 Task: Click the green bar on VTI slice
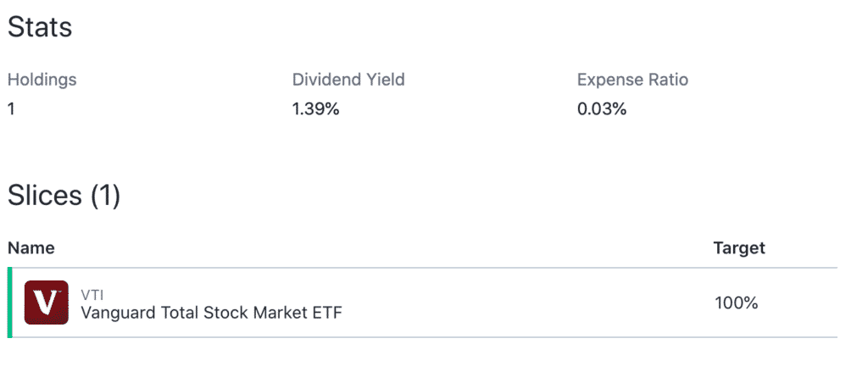[9, 303]
